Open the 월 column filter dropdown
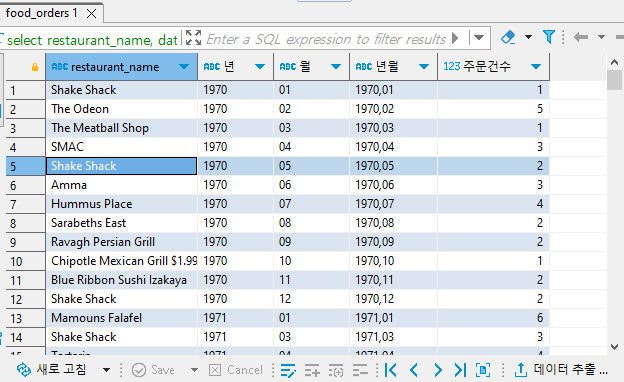The width and height of the screenshot is (624, 382). point(336,66)
